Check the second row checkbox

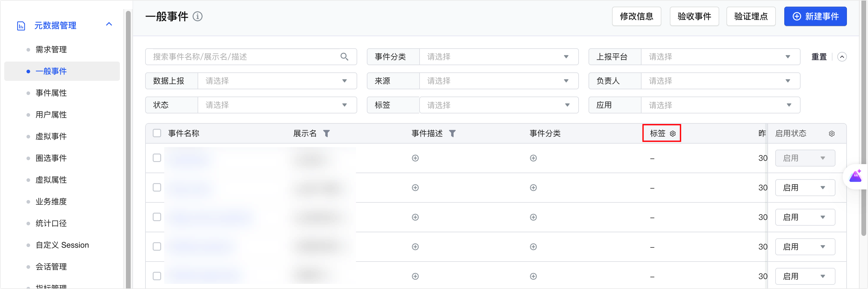pos(157,187)
